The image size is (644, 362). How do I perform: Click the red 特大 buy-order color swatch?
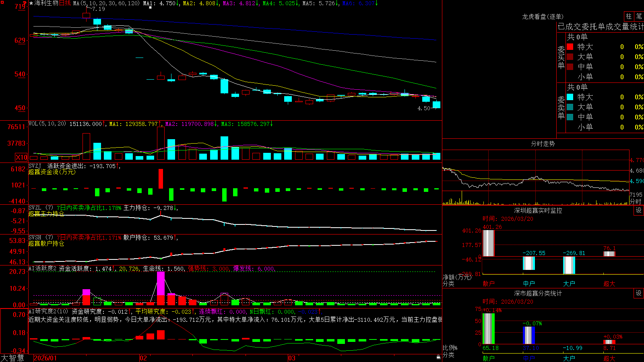570,47
